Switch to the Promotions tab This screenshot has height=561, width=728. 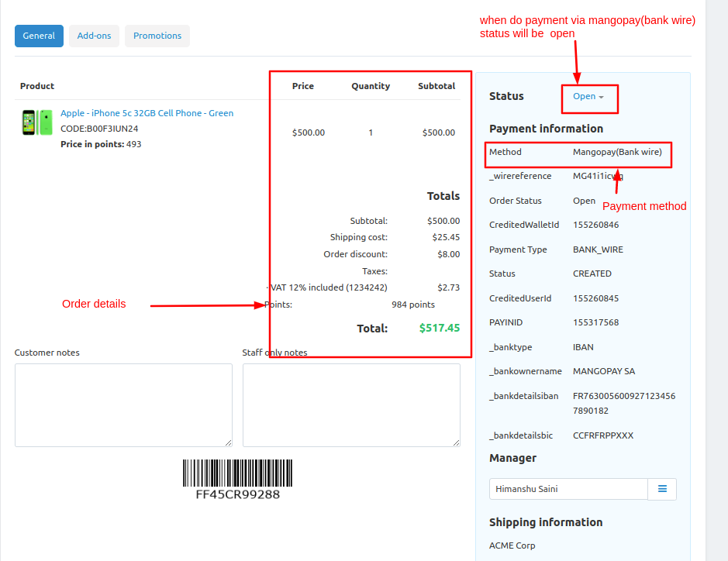point(157,36)
